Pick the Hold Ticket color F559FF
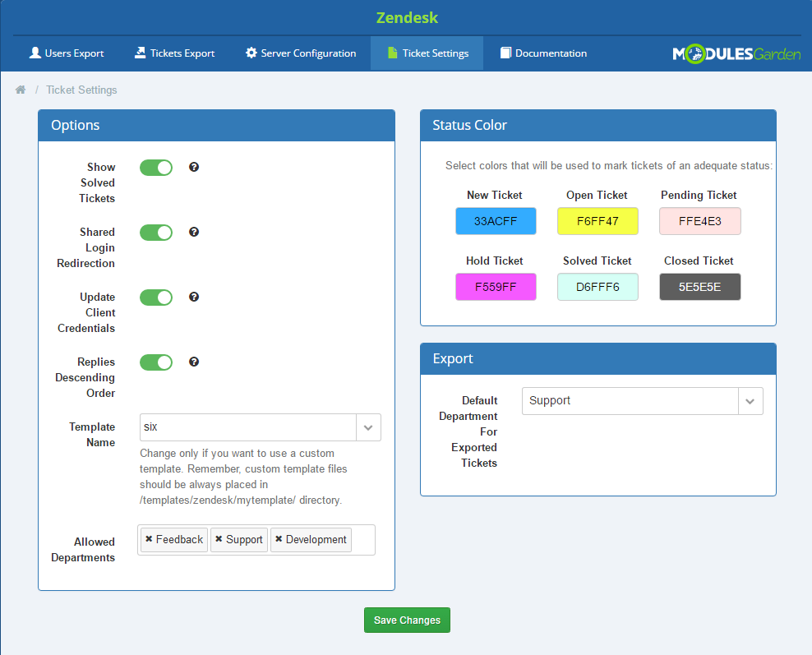Screen dimensions: 812x655 [496, 287]
